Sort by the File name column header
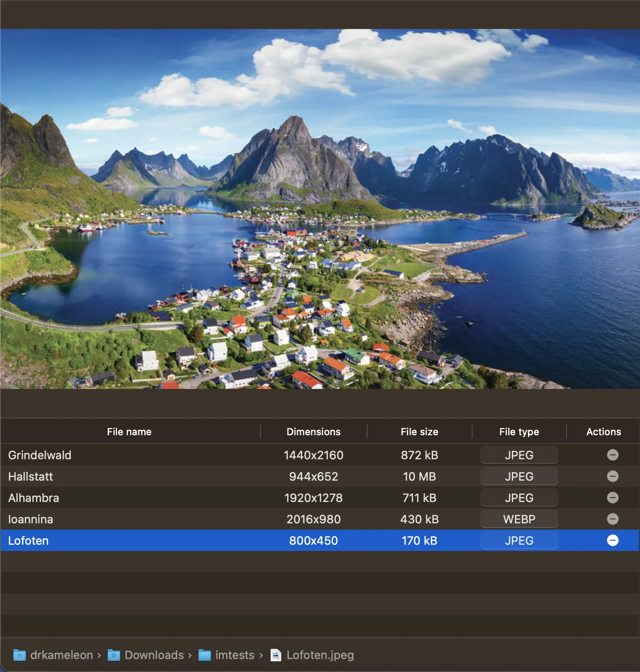Viewport: 640px width, 672px height. tap(129, 432)
